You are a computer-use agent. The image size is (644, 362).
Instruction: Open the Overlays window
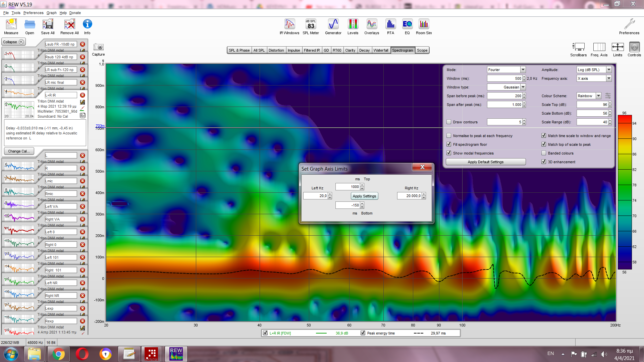tap(372, 26)
